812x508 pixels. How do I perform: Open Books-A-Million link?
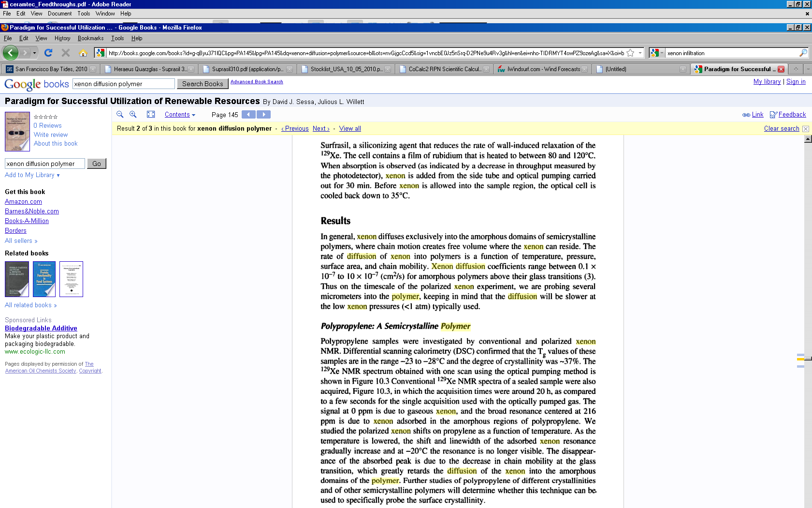coord(27,221)
